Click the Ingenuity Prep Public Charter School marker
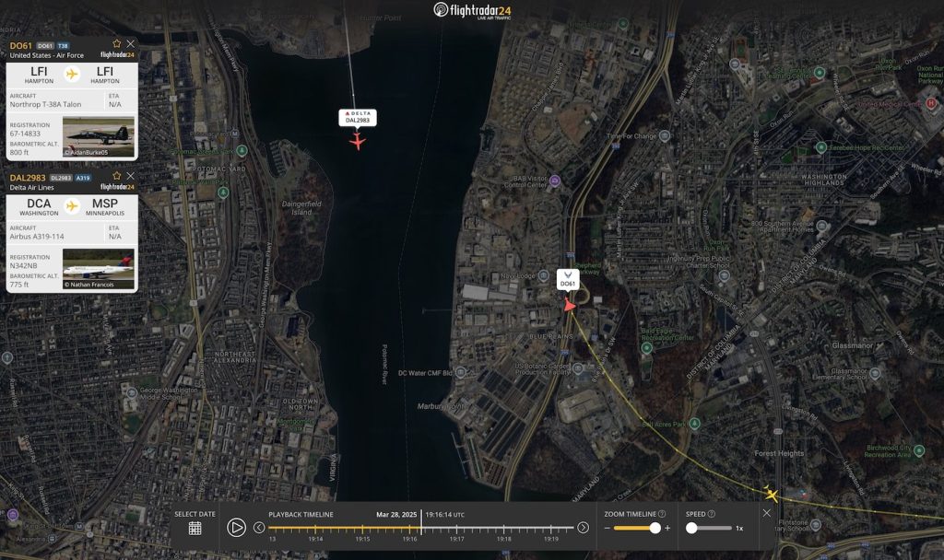This screenshot has width=944, height=560. (x=725, y=276)
